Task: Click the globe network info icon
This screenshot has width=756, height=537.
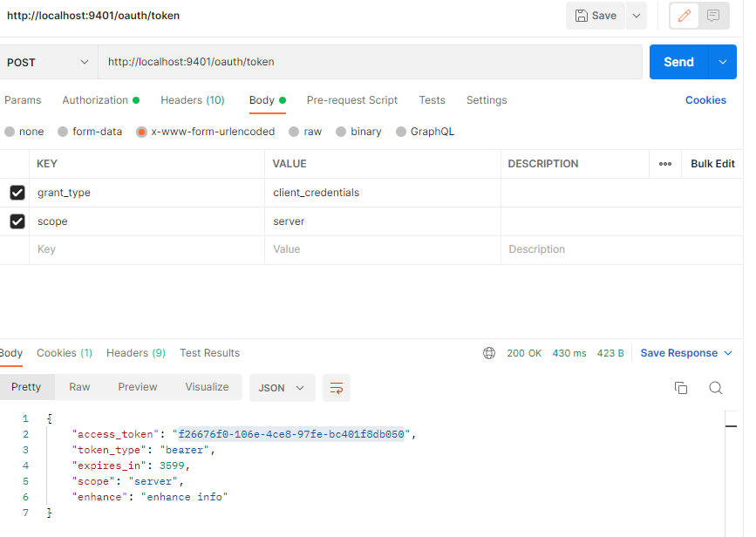Action: pyautogui.click(x=489, y=353)
